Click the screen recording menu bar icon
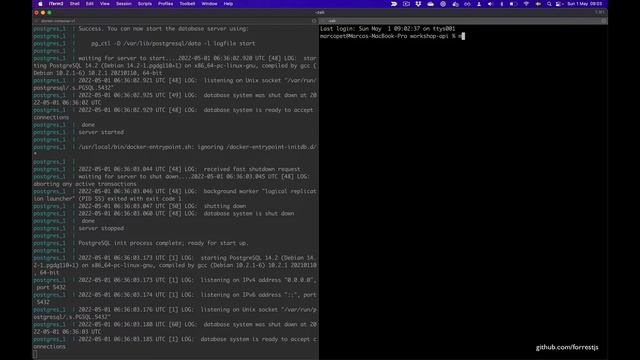This screenshot has width=640, height=360. tap(406, 4)
